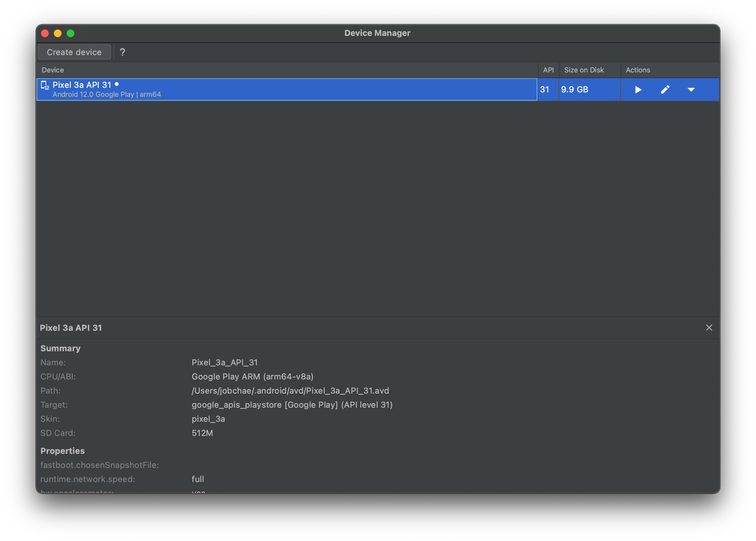Sort by Size on Disk column header
The height and width of the screenshot is (541, 756).
[584, 70]
